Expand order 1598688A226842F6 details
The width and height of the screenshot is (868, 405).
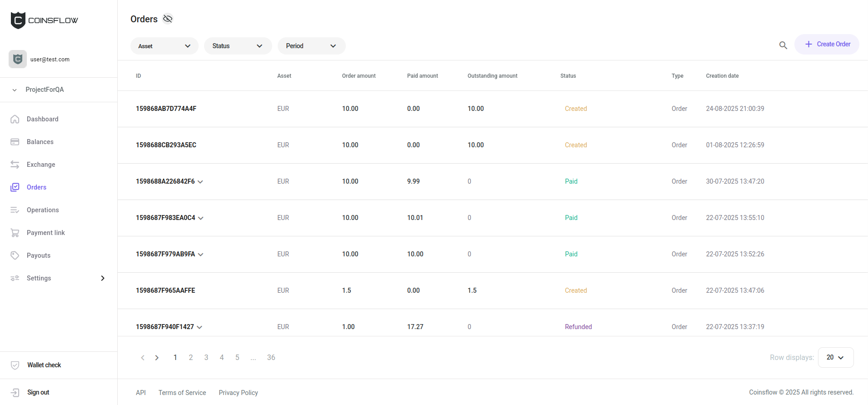click(200, 182)
